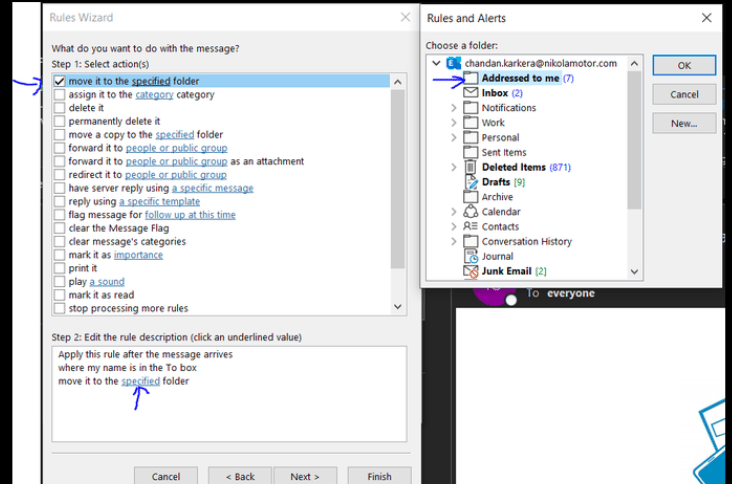Click the Inbox envelope icon
This screenshot has width=732, height=484.
coord(471,92)
